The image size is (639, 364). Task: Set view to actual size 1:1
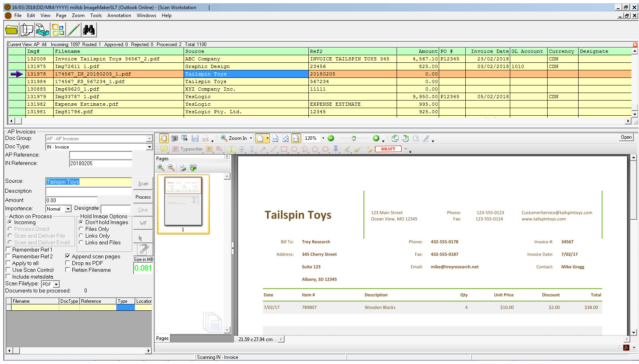tap(275, 138)
